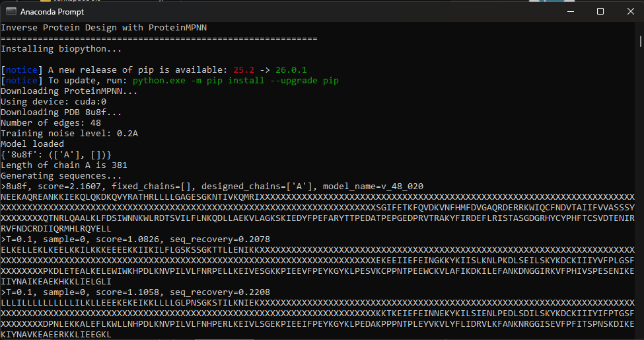The width and height of the screenshot is (644, 340).
Task: Click the green pip upgrade command text
Action: (236, 81)
